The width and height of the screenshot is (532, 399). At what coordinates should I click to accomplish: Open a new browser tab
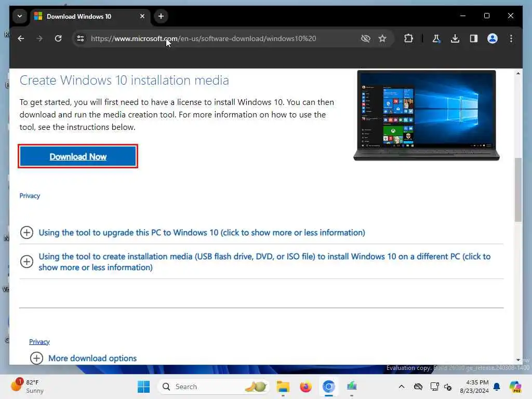click(x=161, y=16)
